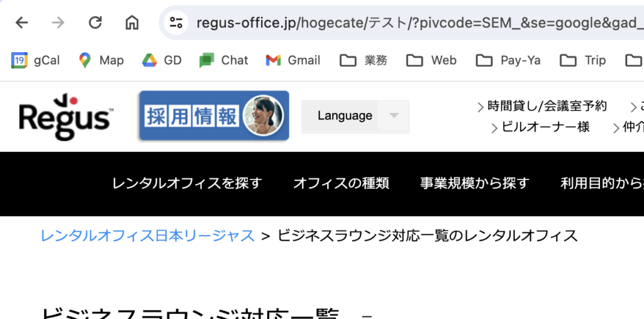Click the レンタルオフィス日本リージャス breadcrumb link
The width and height of the screenshot is (644, 319).
point(148,235)
